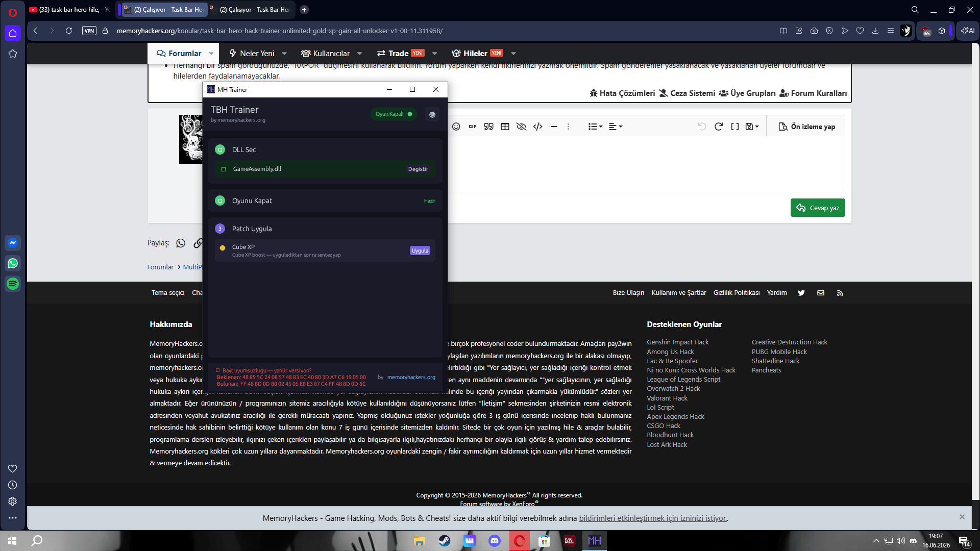The width and height of the screenshot is (980, 551).
Task: Insert a quote block in the editor
Action: coord(489,127)
